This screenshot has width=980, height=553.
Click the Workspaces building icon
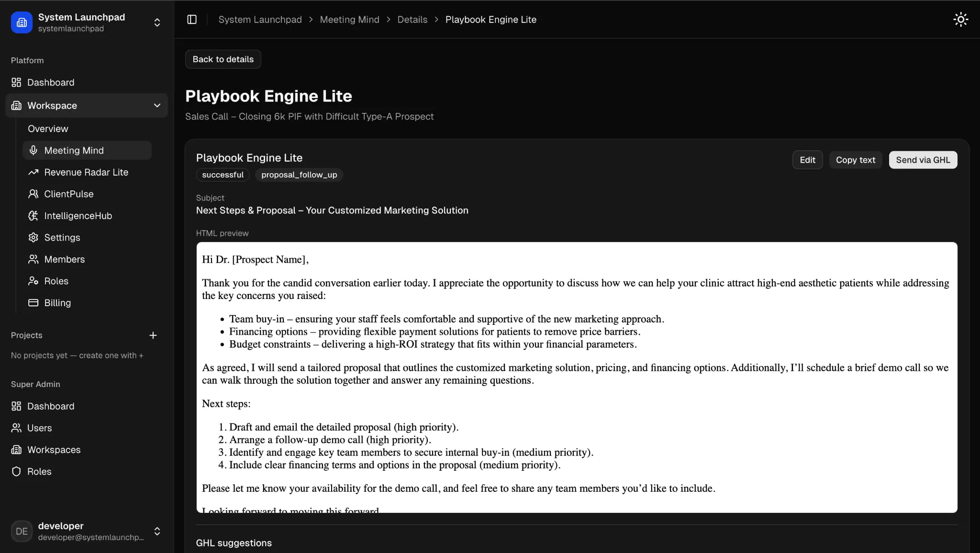16,450
